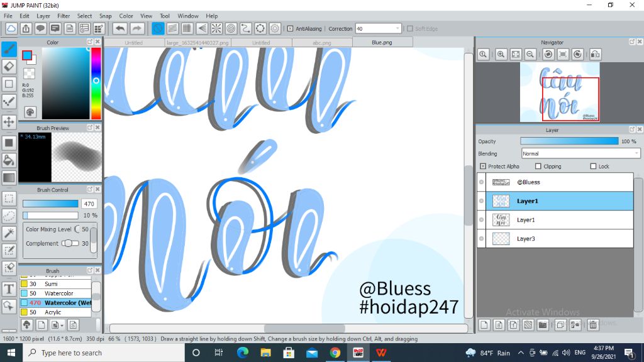This screenshot has width=644, height=362.
Task: Toggle visibility of @Bluess layer
Action: tap(481, 182)
